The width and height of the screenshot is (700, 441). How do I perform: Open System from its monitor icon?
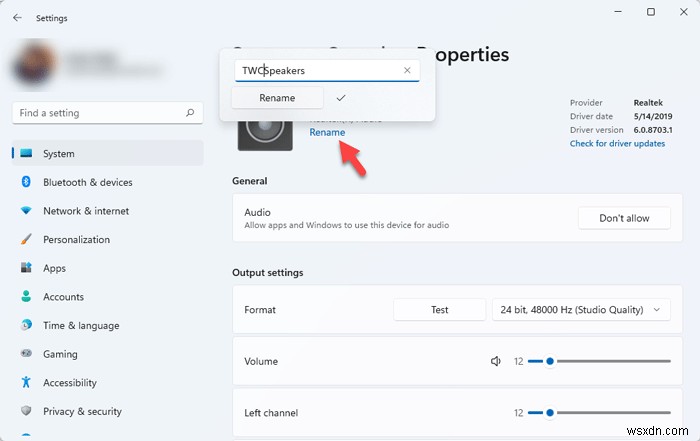26,153
